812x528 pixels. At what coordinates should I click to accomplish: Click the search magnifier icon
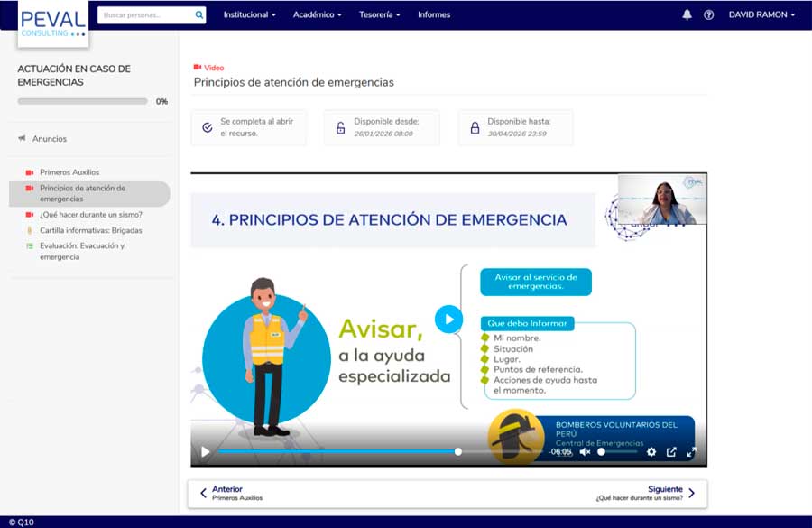point(198,14)
